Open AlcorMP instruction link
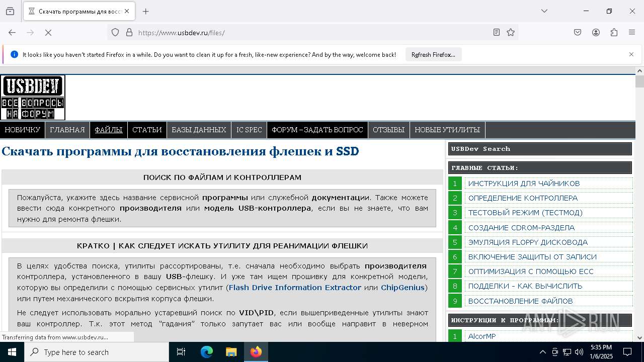Screen dimensions: 644x362 coord(482,336)
